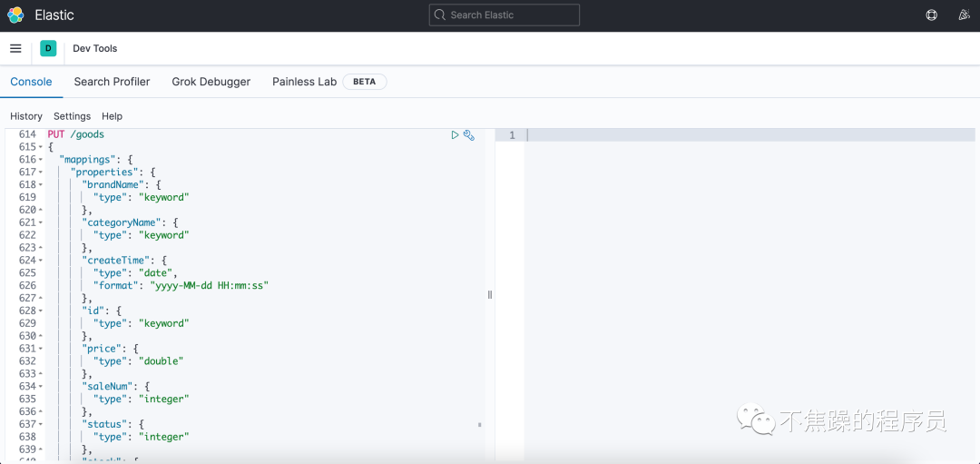The height and width of the screenshot is (464, 980).
Task: Open the help menu lifebuoy icon
Action: tap(931, 15)
